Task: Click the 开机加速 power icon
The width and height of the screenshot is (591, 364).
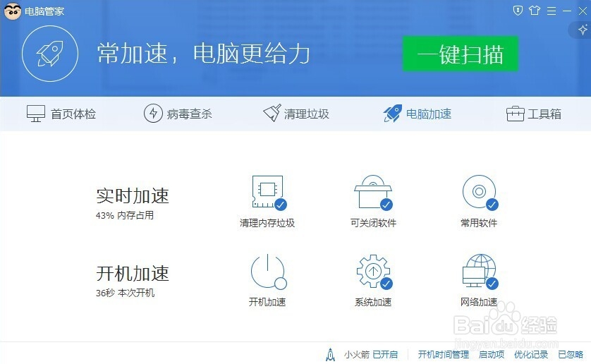Action: click(x=267, y=271)
